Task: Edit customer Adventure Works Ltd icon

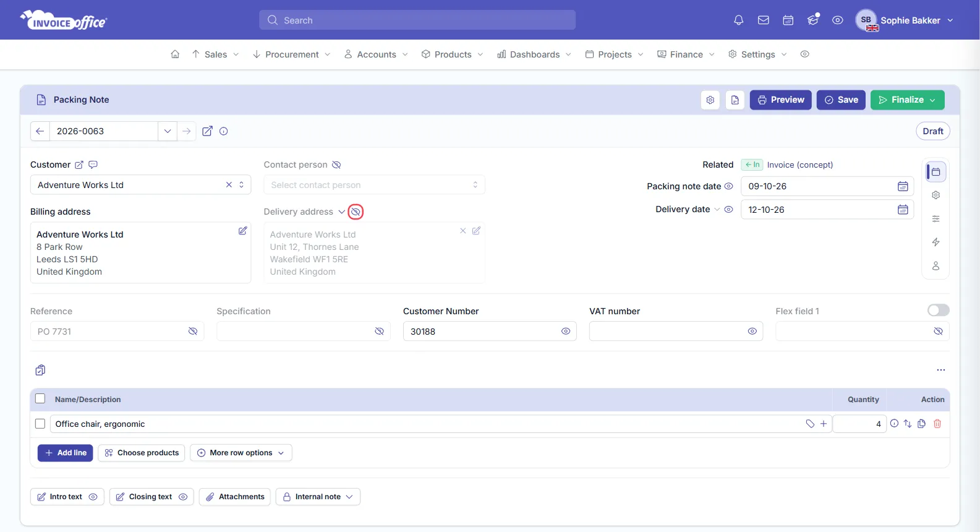Action: (79, 165)
